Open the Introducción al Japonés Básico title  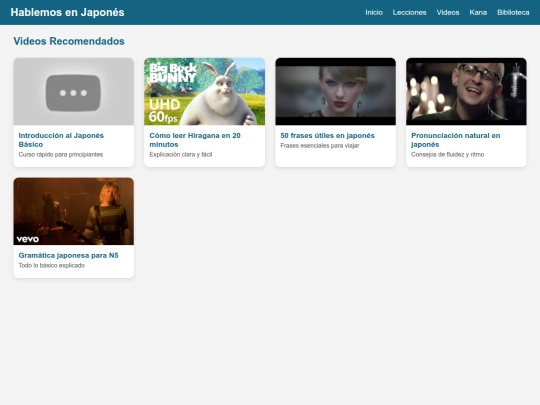click(61, 140)
